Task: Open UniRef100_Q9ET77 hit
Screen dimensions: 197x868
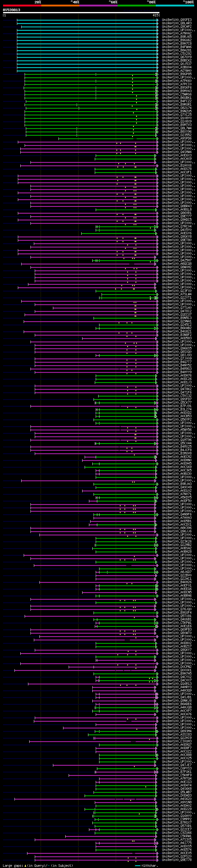Action: 177,216
